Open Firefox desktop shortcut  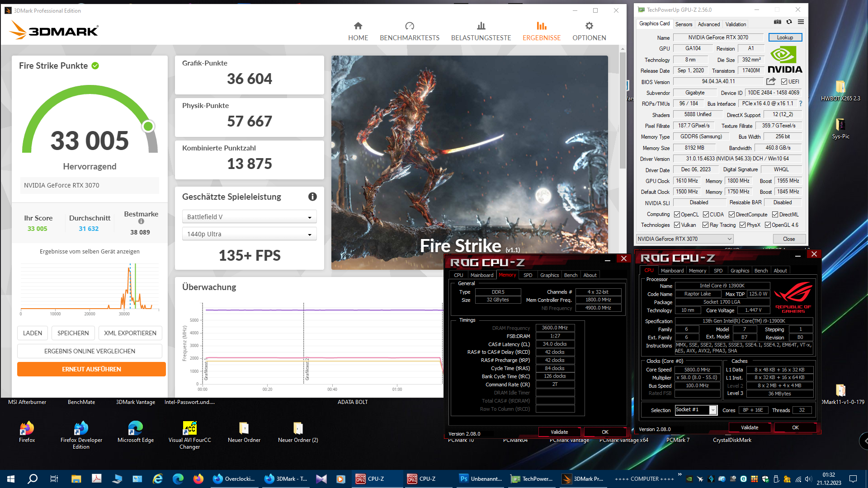(x=27, y=432)
